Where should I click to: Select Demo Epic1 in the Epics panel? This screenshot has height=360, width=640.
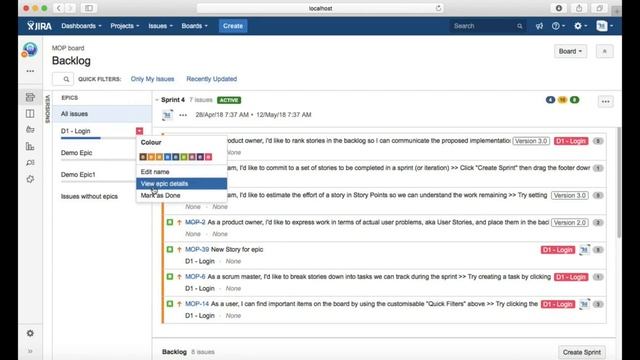[78, 175]
